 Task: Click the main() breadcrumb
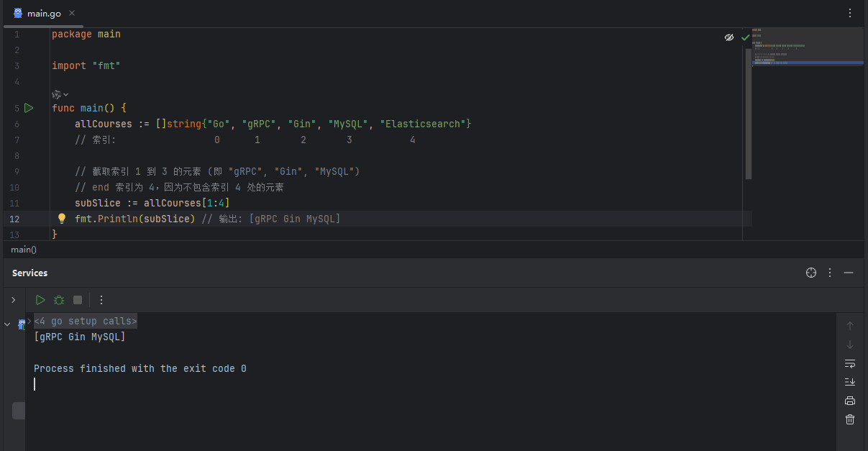[24, 250]
